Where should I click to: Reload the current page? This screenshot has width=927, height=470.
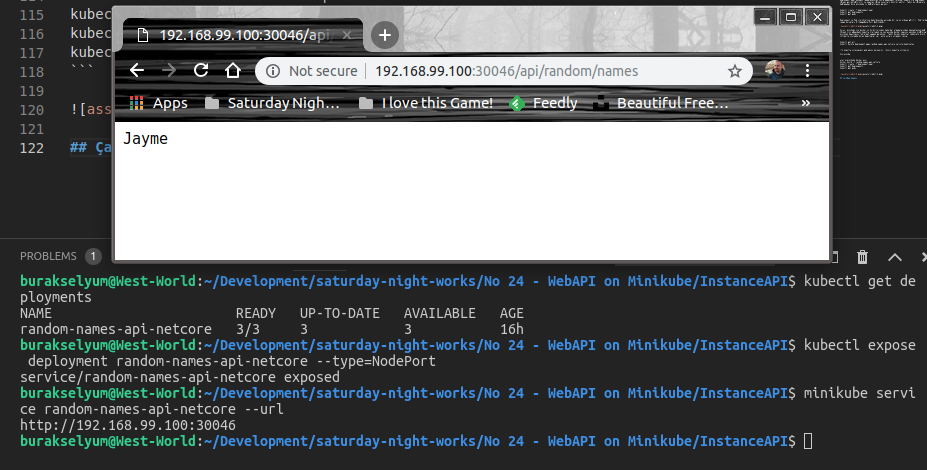pyautogui.click(x=201, y=71)
